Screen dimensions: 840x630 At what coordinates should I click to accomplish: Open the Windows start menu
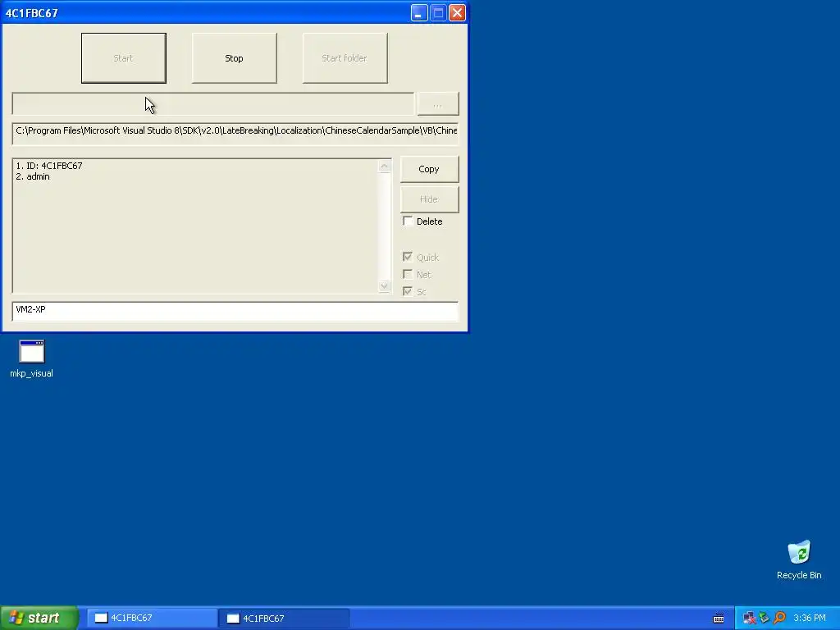tap(39, 618)
